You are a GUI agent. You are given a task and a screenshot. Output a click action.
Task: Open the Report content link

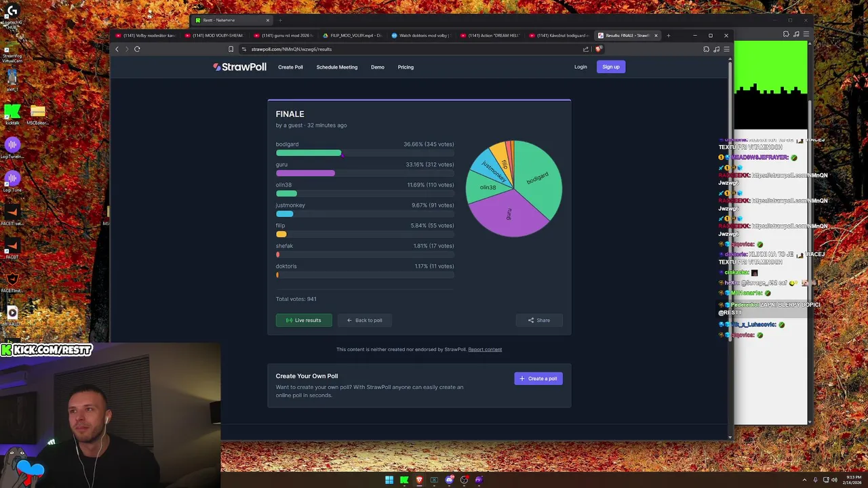(485, 350)
